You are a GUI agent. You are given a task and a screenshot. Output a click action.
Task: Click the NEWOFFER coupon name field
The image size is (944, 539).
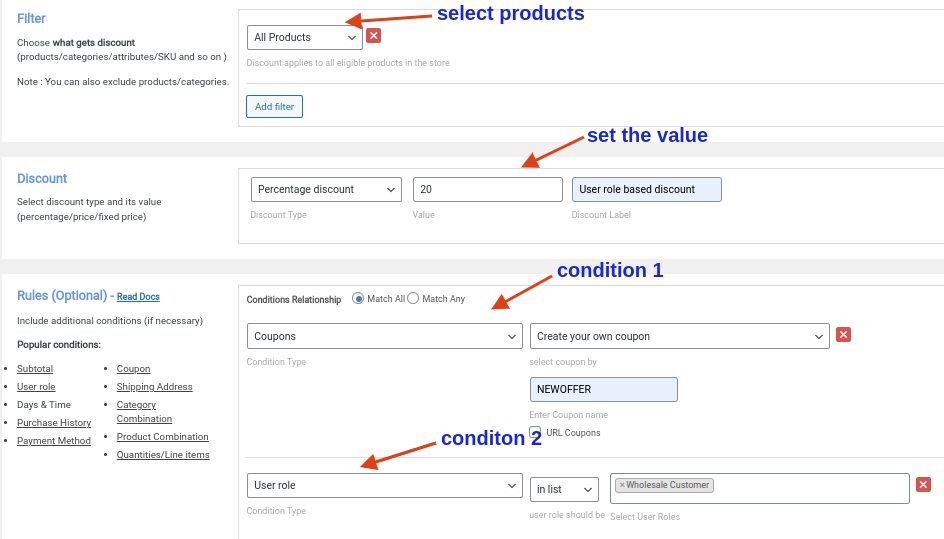[604, 389]
